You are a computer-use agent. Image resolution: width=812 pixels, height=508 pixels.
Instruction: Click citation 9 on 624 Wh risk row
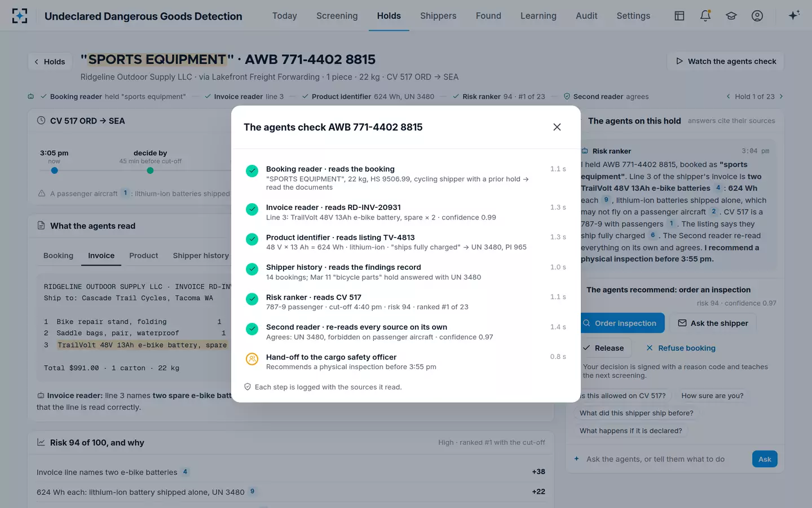pos(252,491)
